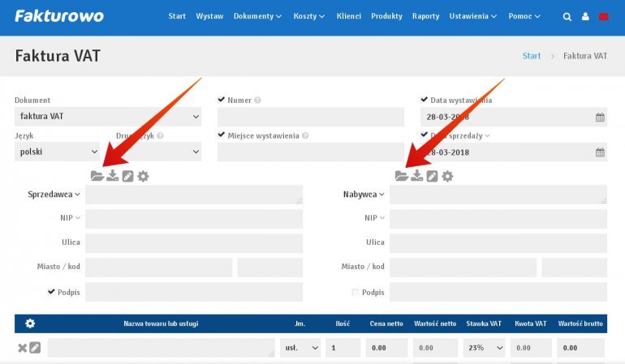The height and width of the screenshot is (364, 625).
Task: Open the red envelope messages icon
Action: click(x=604, y=16)
